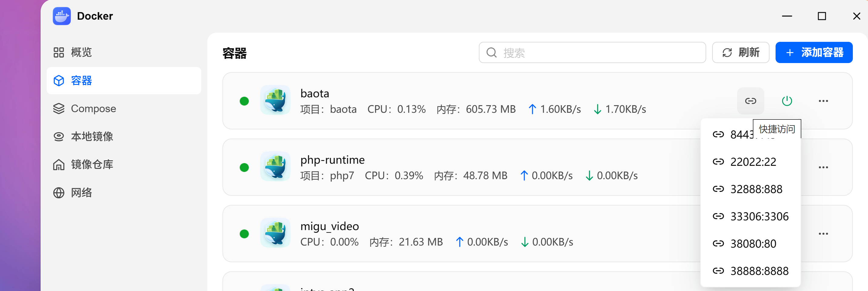
Task: Click migu_video memory value 21.63 MB
Action: pos(421,242)
